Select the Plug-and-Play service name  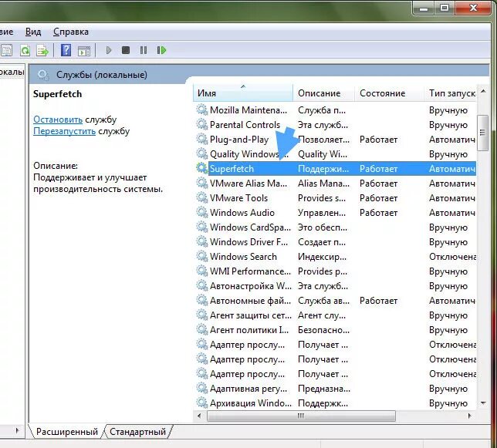click(x=239, y=140)
